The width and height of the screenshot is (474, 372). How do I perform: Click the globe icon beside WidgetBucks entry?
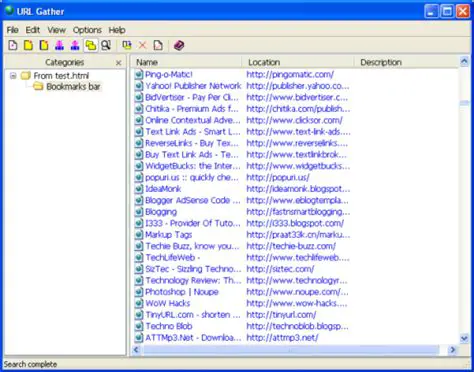[x=139, y=166]
